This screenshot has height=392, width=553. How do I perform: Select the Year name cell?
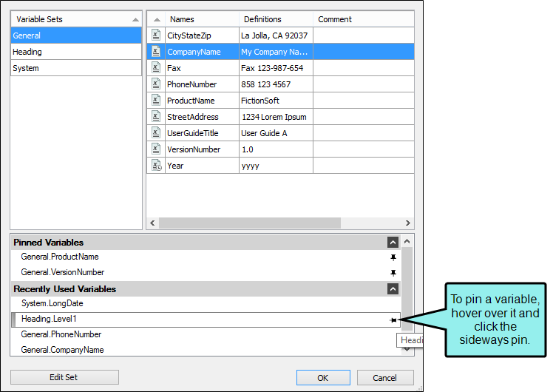tap(202, 165)
